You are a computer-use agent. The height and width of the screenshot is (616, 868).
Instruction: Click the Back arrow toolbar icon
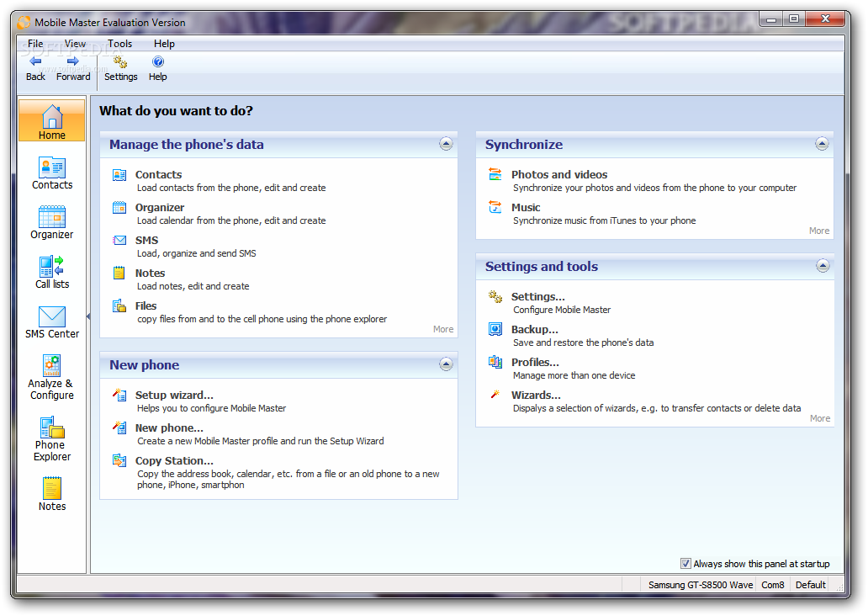(x=35, y=61)
